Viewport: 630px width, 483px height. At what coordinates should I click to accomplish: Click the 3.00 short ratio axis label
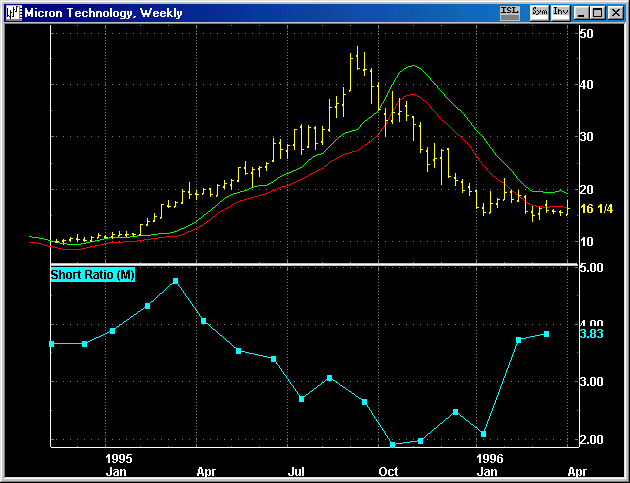[x=591, y=382]
